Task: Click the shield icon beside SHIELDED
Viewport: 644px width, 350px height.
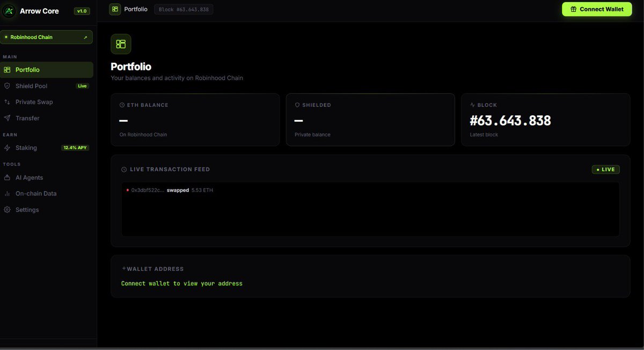Action: coord(297,105)
